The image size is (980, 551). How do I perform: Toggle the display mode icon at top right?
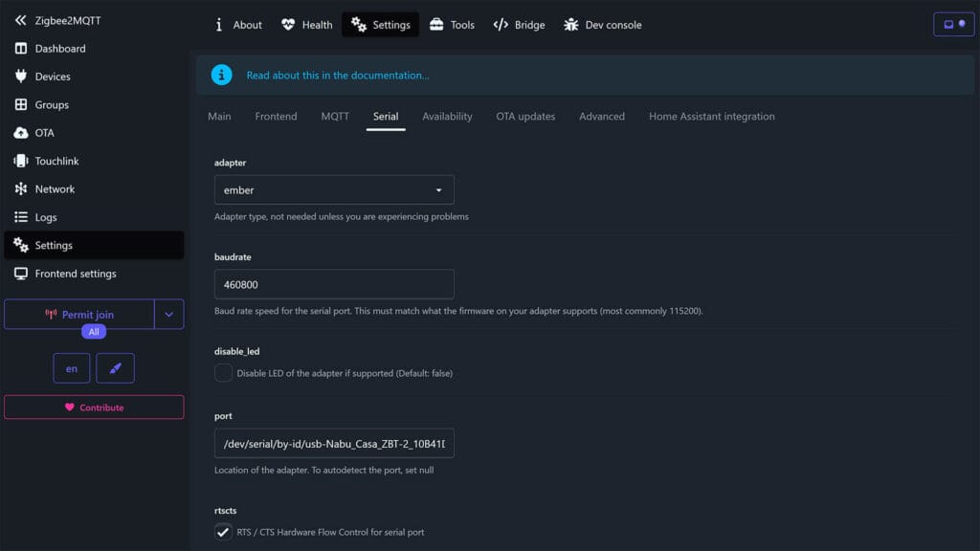coord(953,24)
